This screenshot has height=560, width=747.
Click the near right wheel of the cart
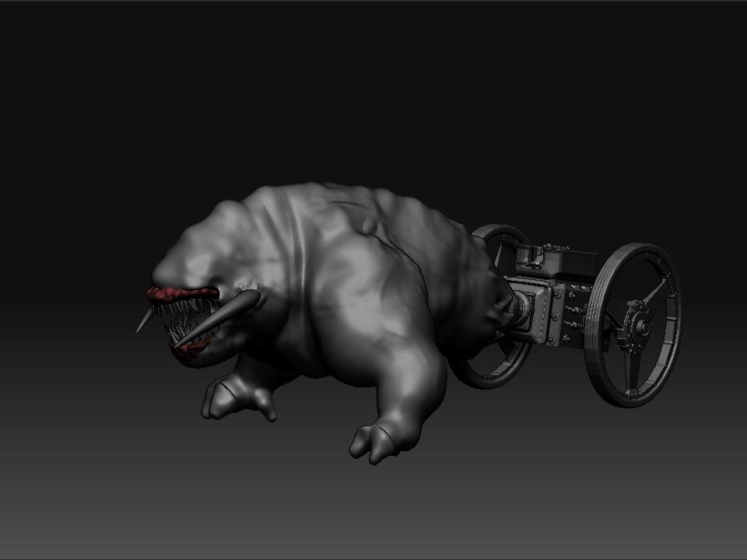[633, 325]
